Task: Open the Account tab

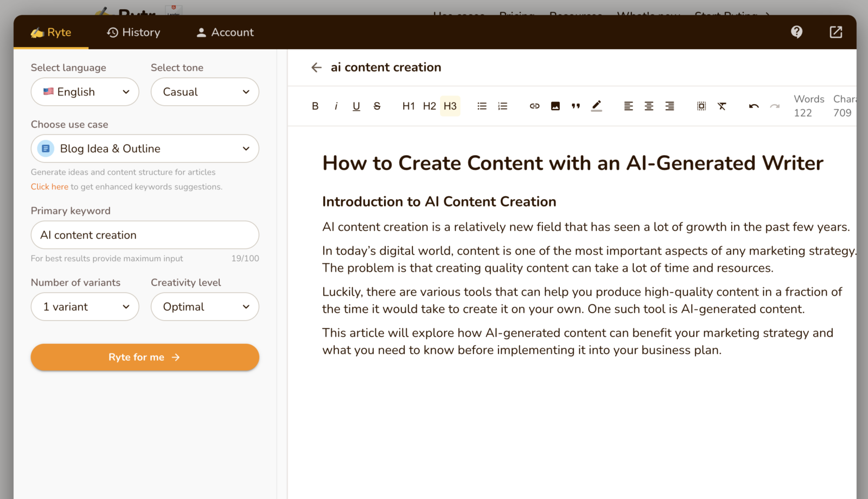Action: (225, 33)
